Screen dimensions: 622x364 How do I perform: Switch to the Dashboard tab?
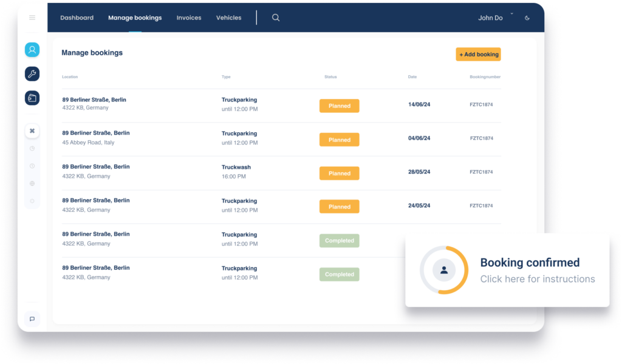click(x=77, y=18)
